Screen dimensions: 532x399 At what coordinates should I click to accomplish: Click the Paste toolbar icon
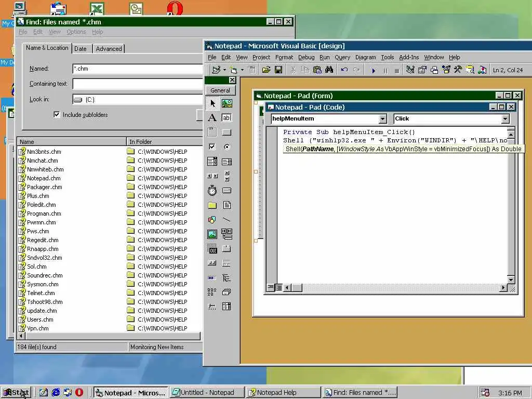[317, 70]
